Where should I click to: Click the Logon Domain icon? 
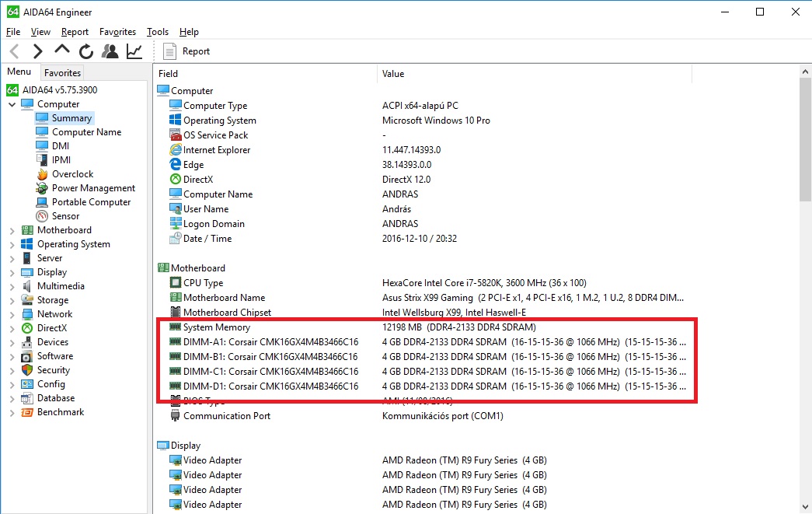click(176, 224)
